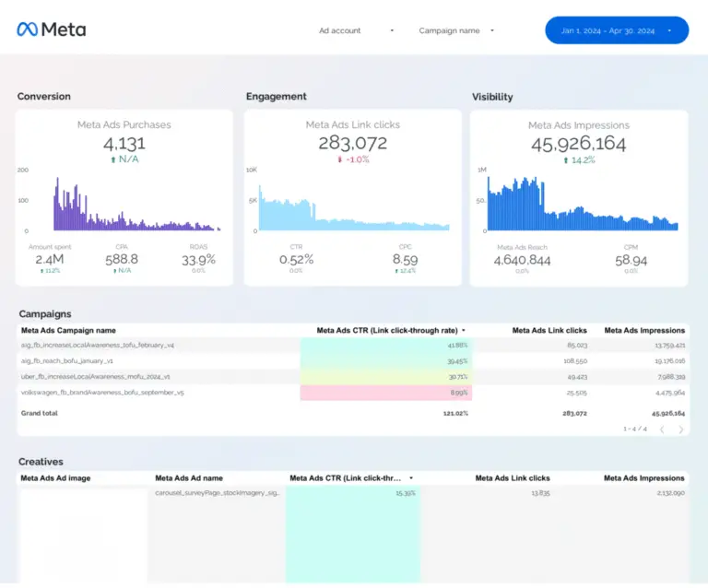The image size is (708, 588).
Task: Click the 14.2% impressions change indicator
Action: coord(579,160)
